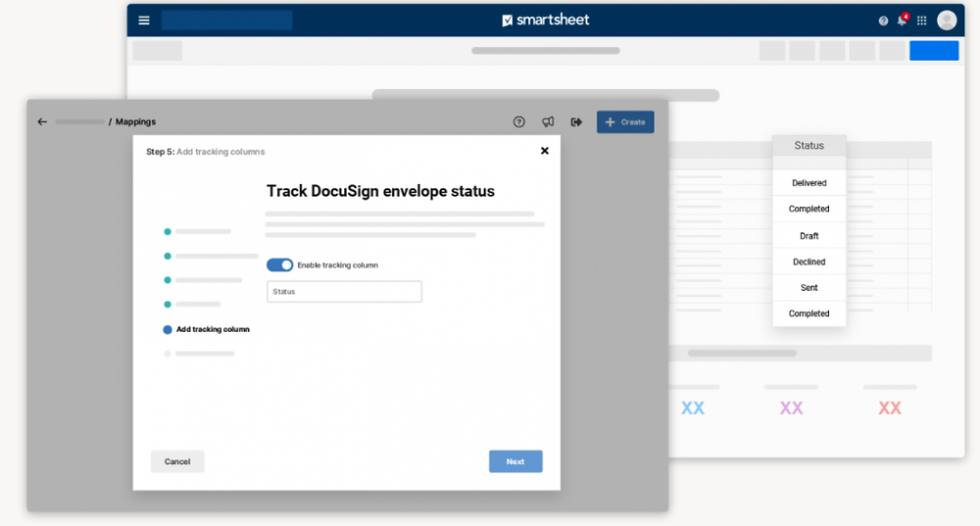This screenshot has height=526, width=980.
Task: Click the blue button in Smartsheet toolbar
Action: 934,51
